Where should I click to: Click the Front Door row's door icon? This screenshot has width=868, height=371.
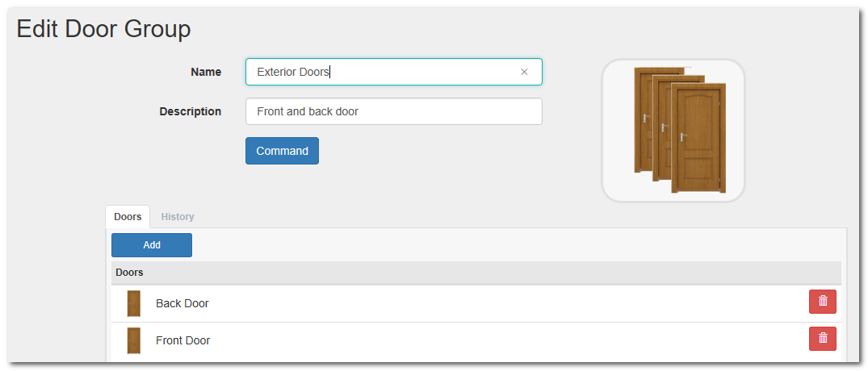[134, 340]
